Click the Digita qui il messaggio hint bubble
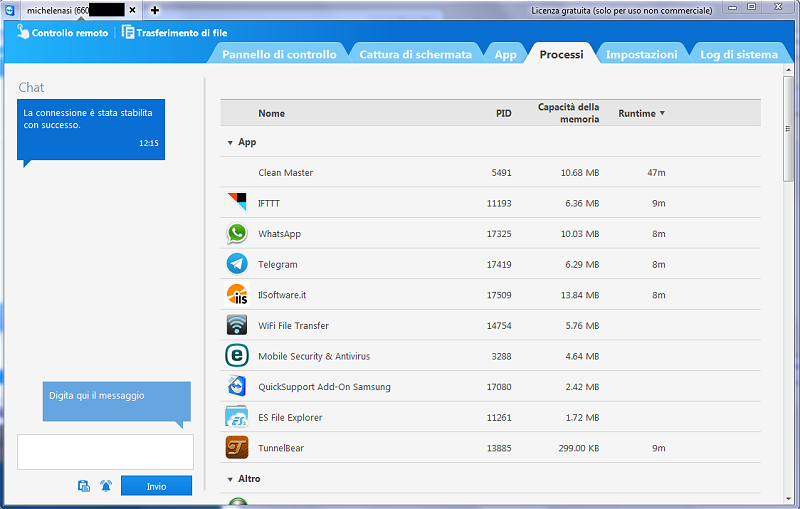Screen dimensions: 800x509 click(x=117, y=401)
